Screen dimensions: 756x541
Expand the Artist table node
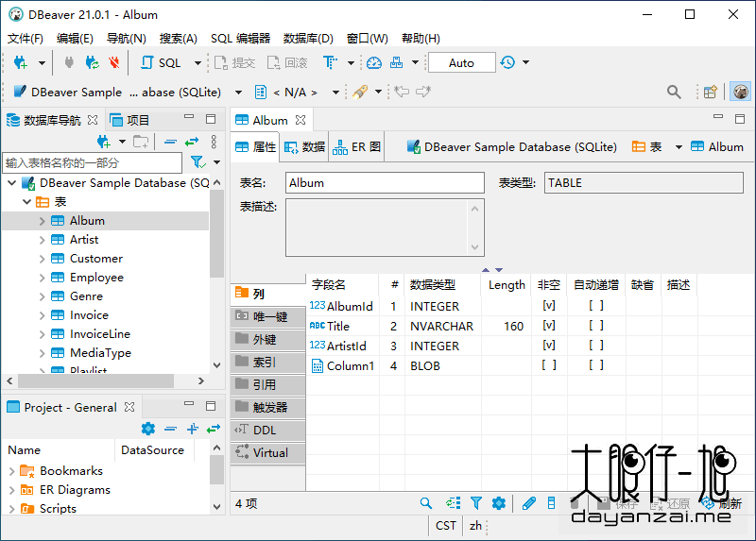pos(42,240)
